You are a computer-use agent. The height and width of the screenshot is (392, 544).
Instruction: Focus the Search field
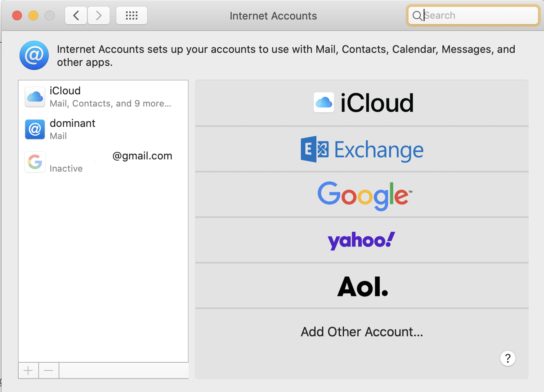click(x=473, y=15)
